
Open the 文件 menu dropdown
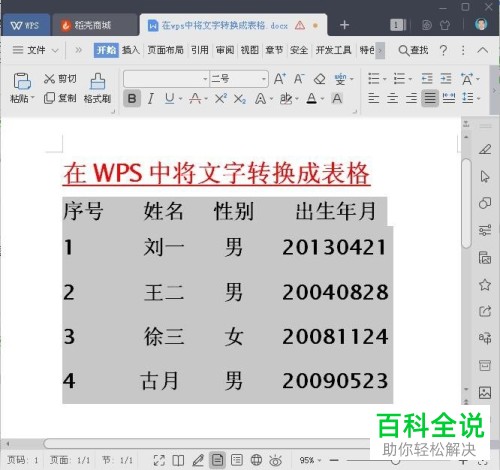click(36, 50)
